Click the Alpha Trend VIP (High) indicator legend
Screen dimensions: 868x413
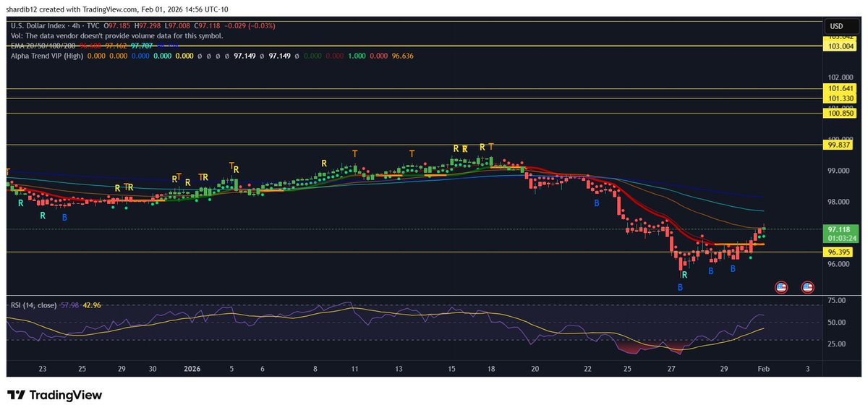pos(46,55)
